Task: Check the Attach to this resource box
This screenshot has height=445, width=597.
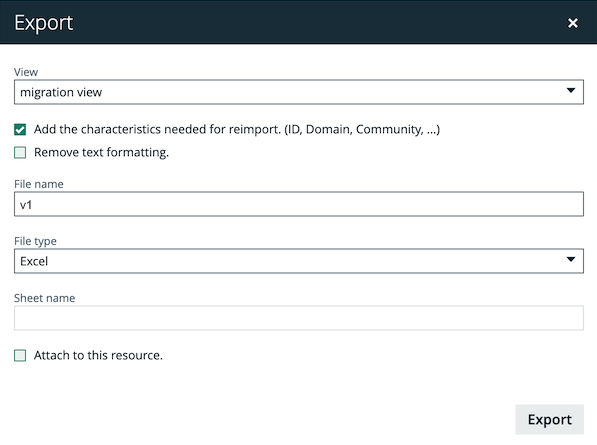Action: (20, 356)
